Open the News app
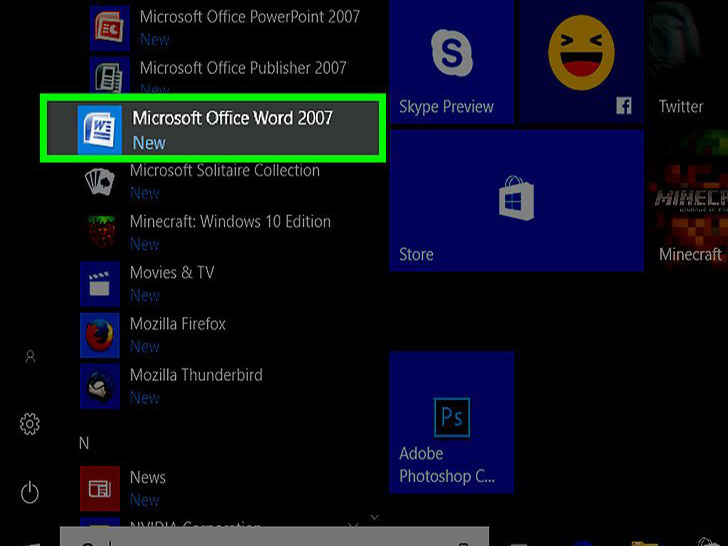The height and width of the screenshot is (546, 728). click(x=146, y=487)
